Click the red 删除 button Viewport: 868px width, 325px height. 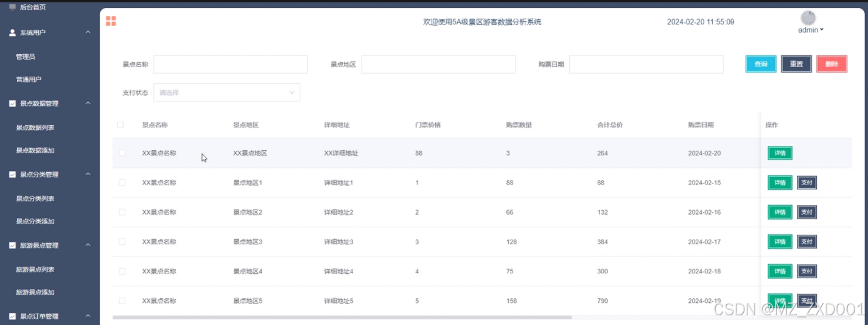(x=832, y=64)
